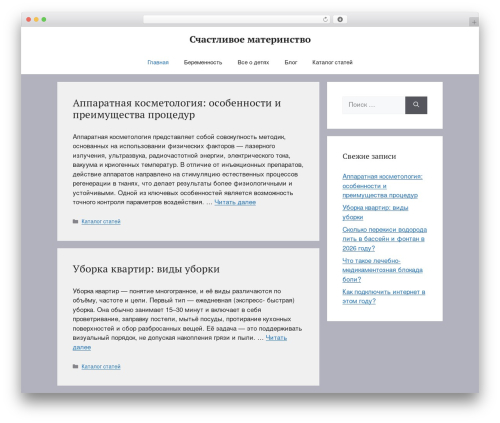Viewport: 500px width, 423px height.
Task: Open sidebar link Как подключить интернет
Action: tap(384, 296)
